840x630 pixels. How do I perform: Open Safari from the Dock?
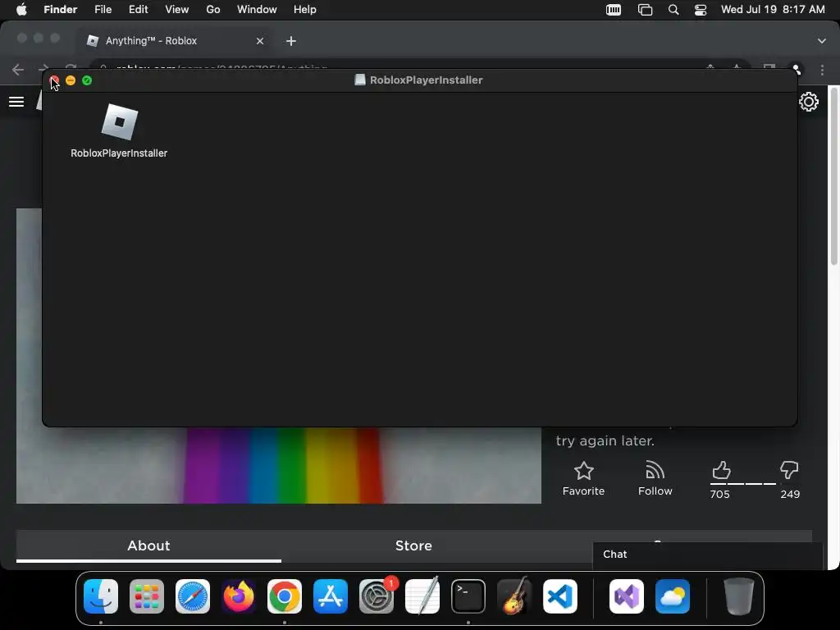point(193,596)
